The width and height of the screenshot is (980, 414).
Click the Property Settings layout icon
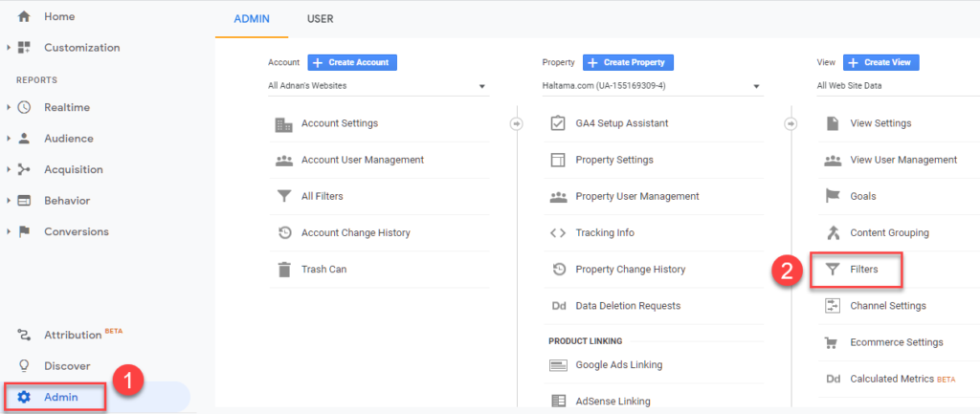coord(558,160)
